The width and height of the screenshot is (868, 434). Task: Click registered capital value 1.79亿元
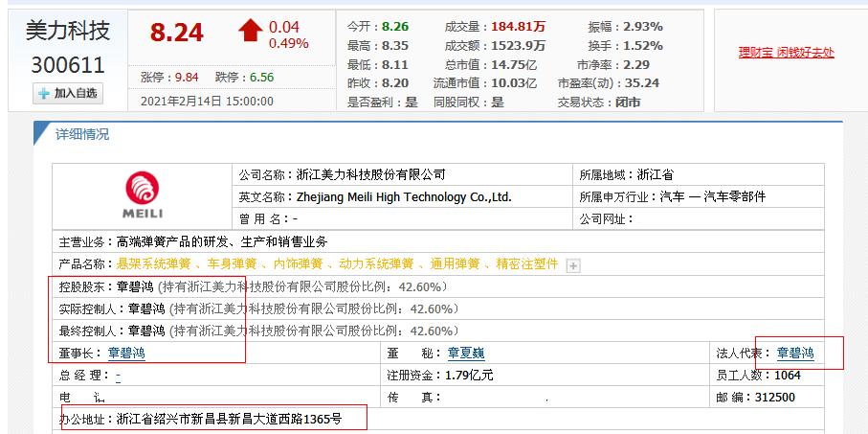[469, 376]
